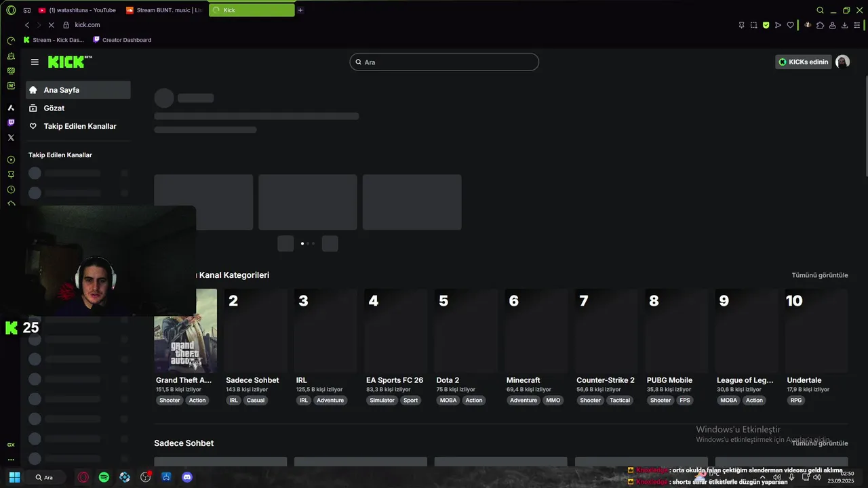Open the Grand Theft Auto category thumbnail
This screenshot has height=488, width=868.
pos(185,331)
